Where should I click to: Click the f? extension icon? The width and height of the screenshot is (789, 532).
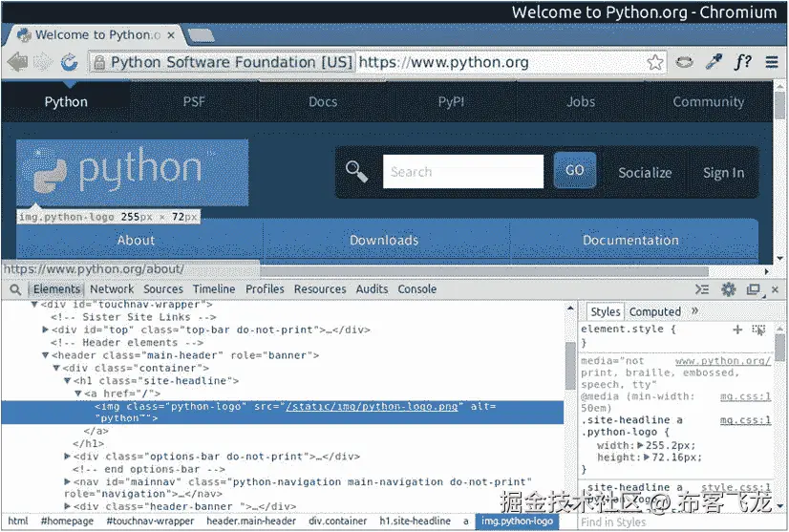click(x=743, y=62)
